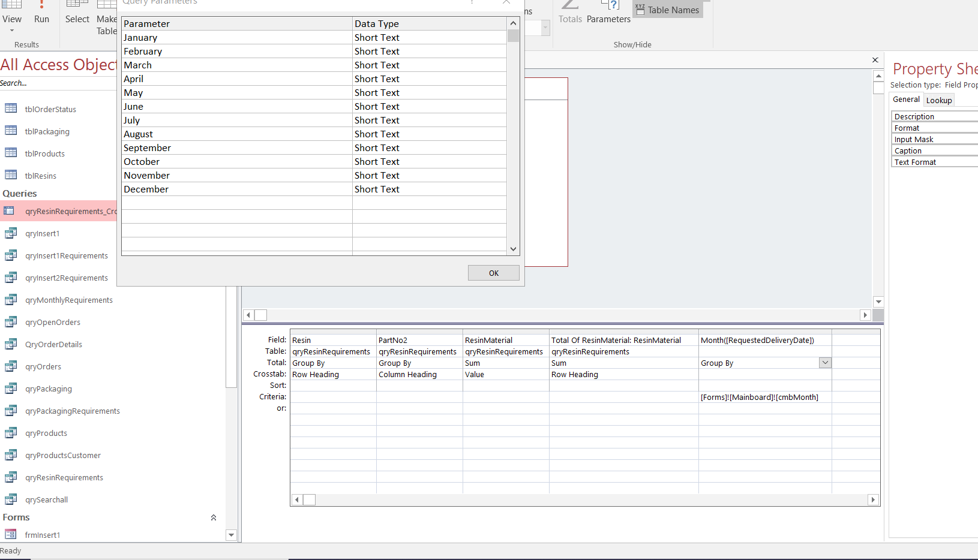Click the Format property row
Viewport: 978px width, 560px height.
(x=935, y=128)
